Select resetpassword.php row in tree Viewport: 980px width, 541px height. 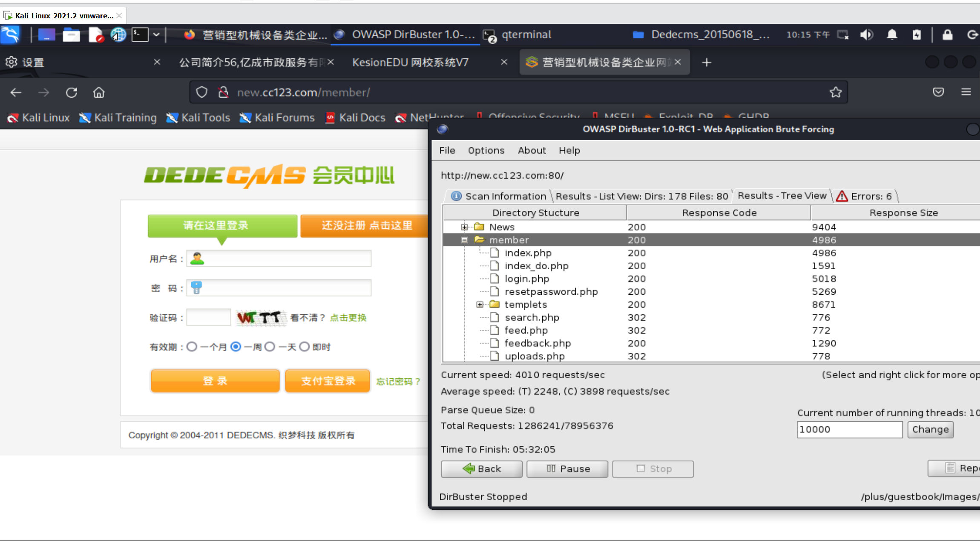pyautogui.click(x=711, y=291)
